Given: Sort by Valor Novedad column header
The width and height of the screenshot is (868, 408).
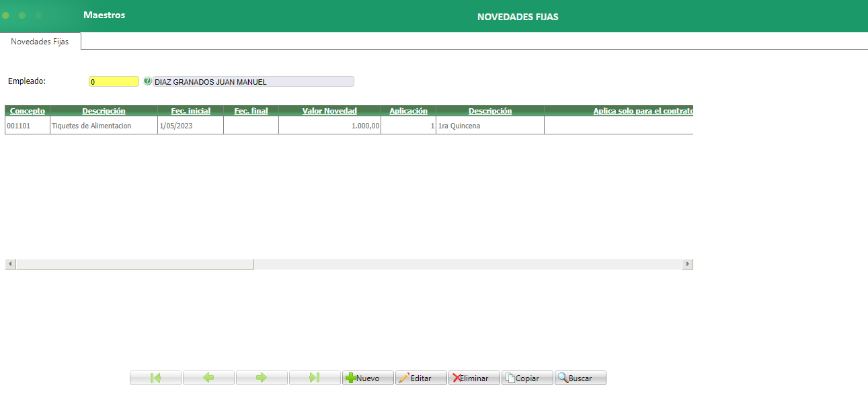Looking at the screenshot, I should [x=329, y=111].
